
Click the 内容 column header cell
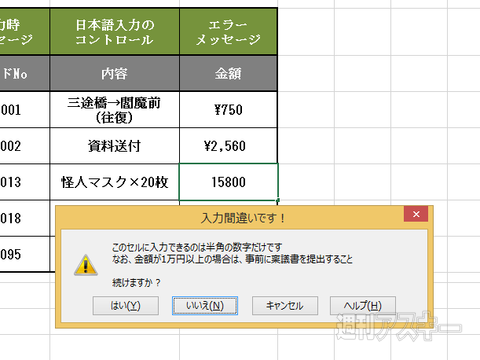coord(114,73)
